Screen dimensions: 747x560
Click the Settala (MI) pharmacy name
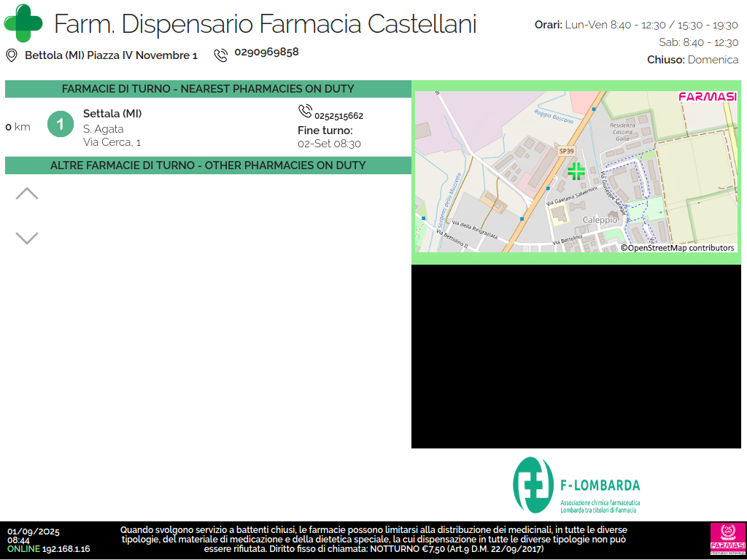pos(112,113)
